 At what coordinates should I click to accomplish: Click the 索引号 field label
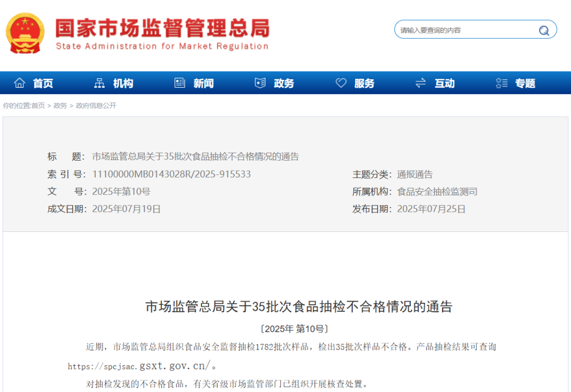coord(66,174)
